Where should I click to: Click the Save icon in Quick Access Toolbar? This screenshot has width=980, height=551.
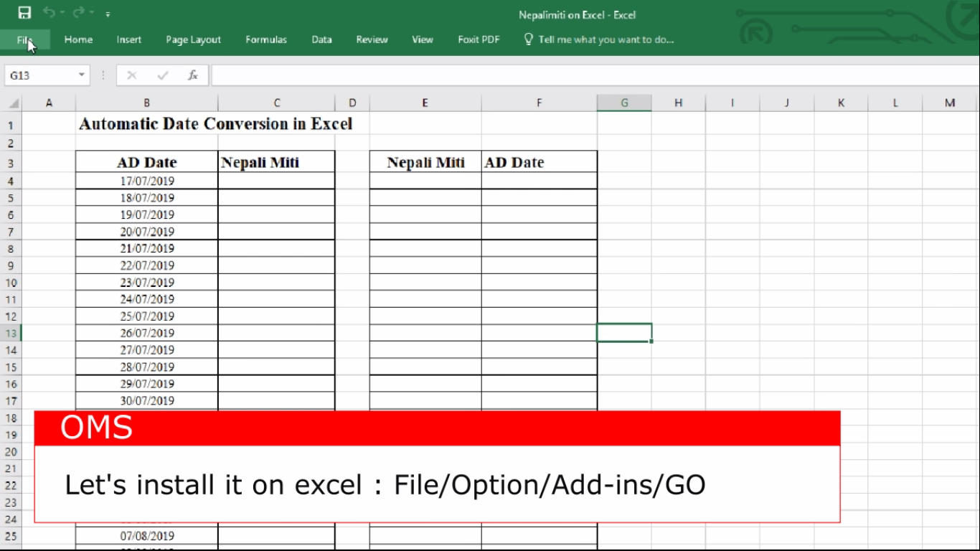coord(24,13)
